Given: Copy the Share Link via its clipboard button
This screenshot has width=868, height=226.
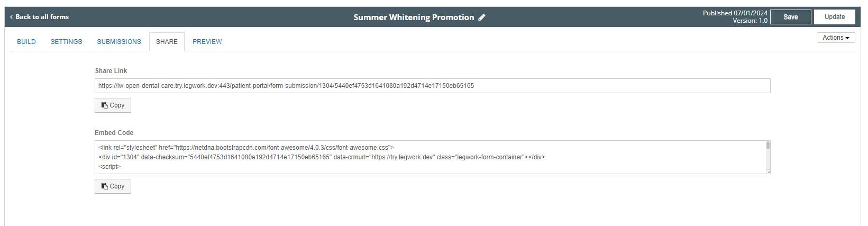Looking at the screenshot, I should [113, 105].
